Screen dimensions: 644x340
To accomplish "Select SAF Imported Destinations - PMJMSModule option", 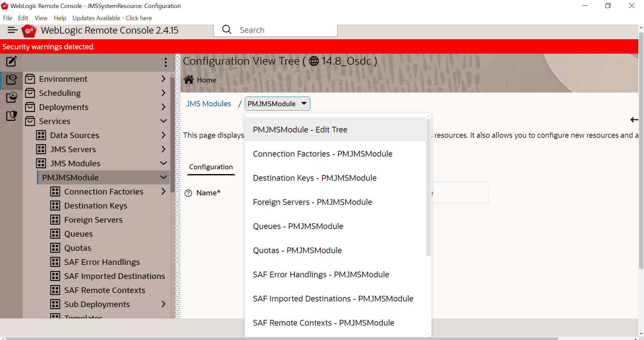I will [x=335, y=298].
